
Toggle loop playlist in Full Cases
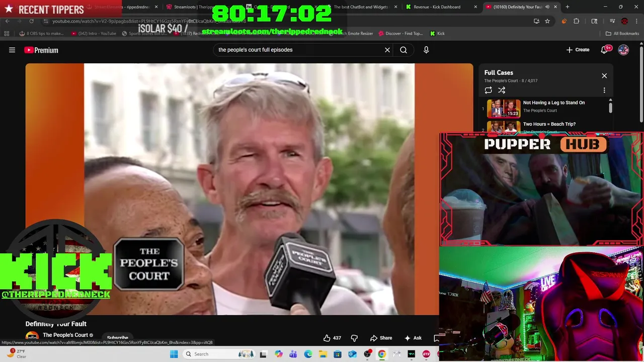point(488,90)
